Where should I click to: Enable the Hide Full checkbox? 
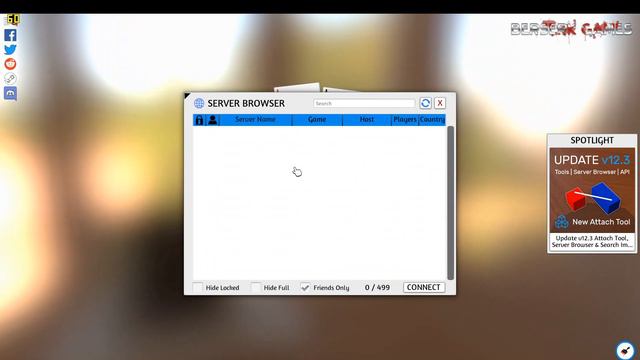256,287
